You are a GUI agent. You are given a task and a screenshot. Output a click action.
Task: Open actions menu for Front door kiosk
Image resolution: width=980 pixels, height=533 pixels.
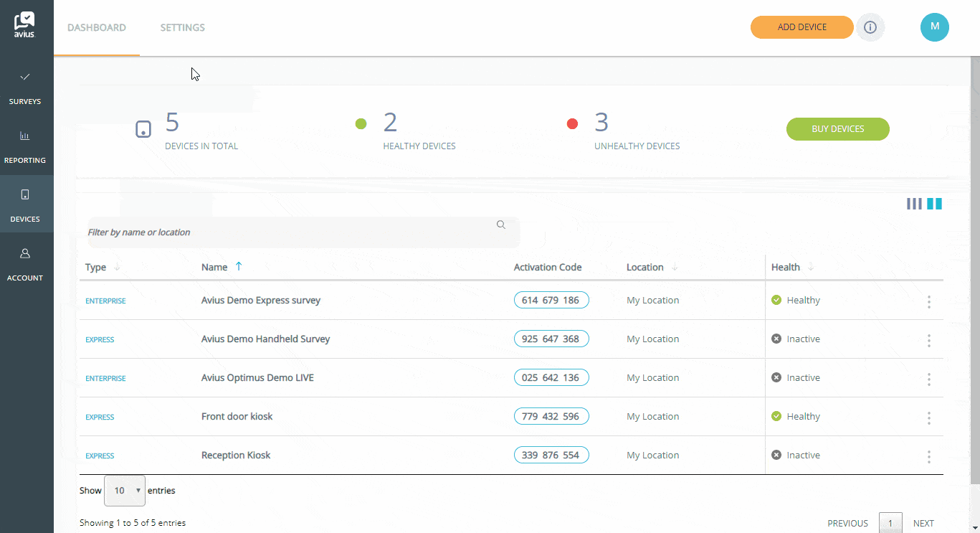click(928, 418)
